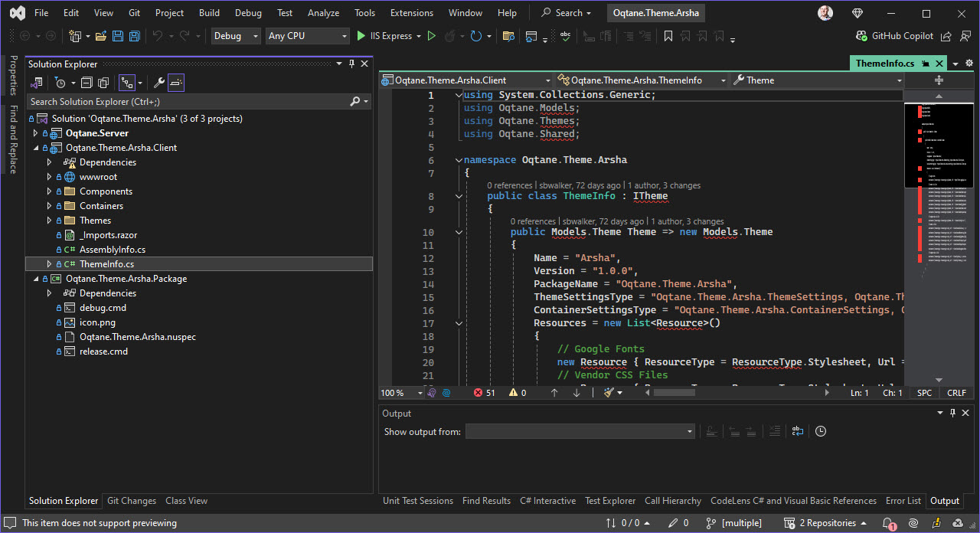The width and height of the screenshot is (980, 533).
Task: Toggle the Pin icon on Solution Explorer panel
Action: (351, 64)
